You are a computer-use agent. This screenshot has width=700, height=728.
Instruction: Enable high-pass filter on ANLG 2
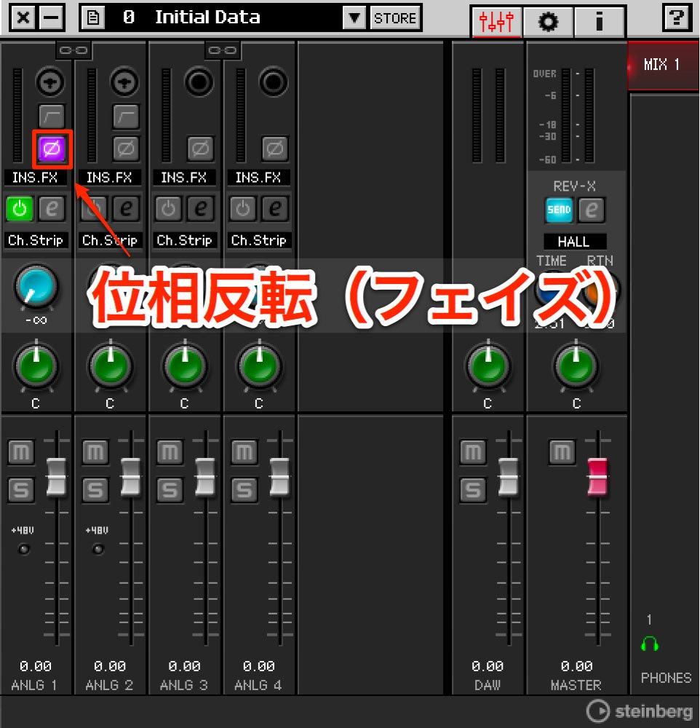tap(126, 116)
